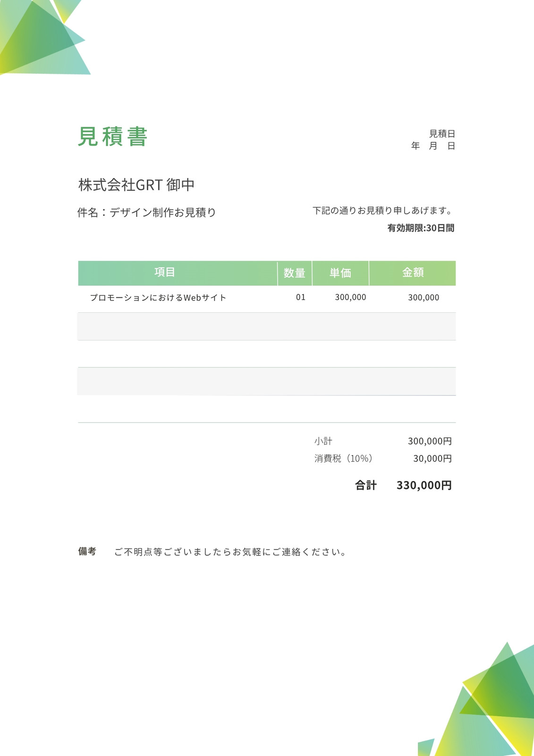Image resolution: width=534 pixels, height=756 pixels.
Task: Select the プロモーションにおけるWebサイト item cell
Action: coord(158,298)
